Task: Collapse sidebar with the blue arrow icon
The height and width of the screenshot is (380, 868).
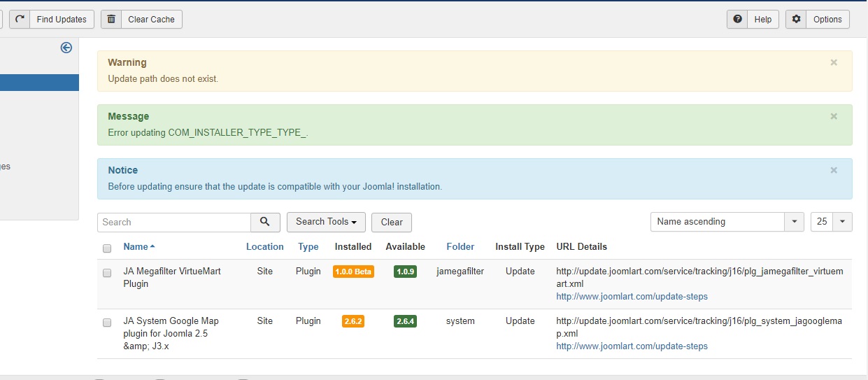Action: tap(66, 48)
